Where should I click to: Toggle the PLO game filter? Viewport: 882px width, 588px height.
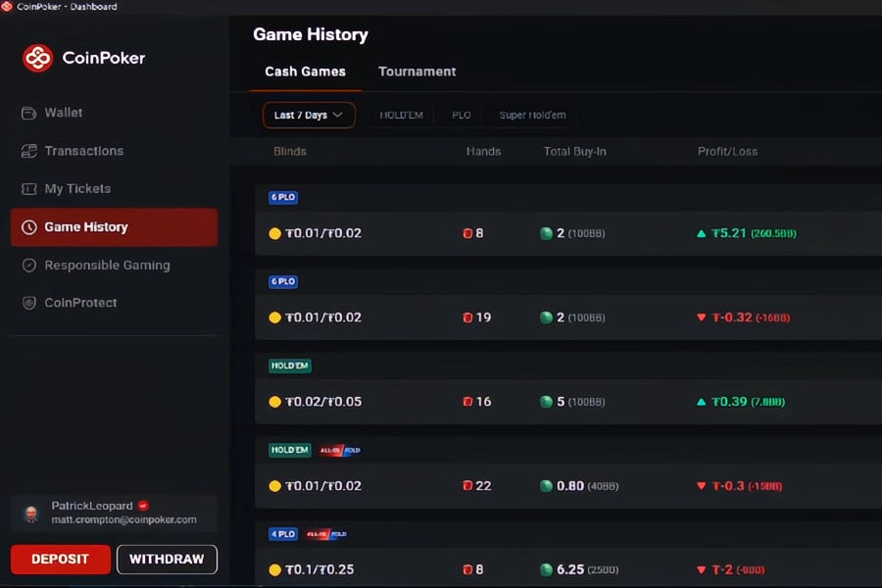tap(461, 115)
